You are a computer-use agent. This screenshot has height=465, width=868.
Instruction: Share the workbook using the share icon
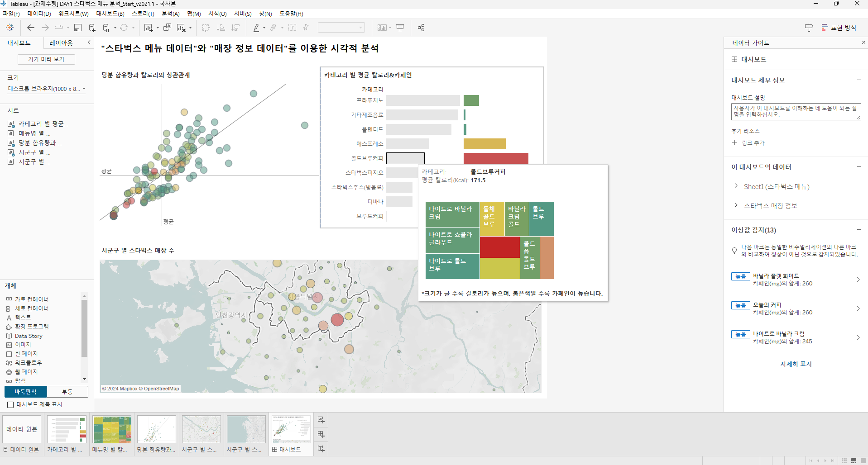click(x=421, y=28)
